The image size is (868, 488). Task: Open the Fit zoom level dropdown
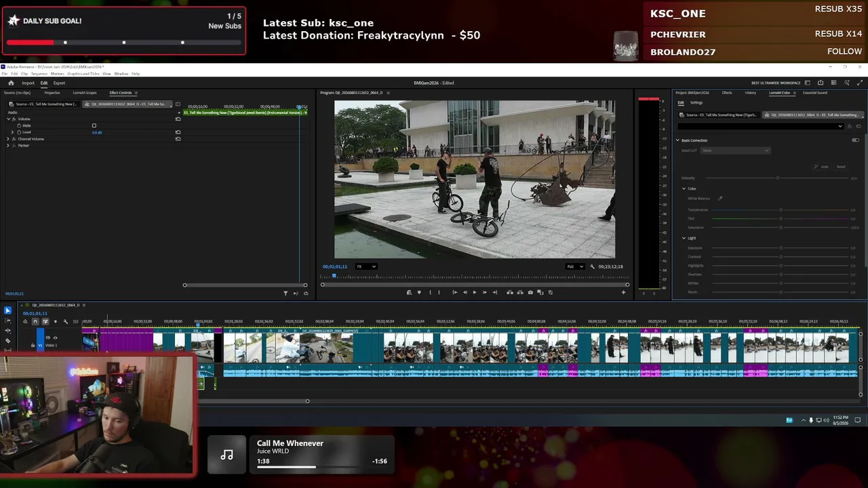[366, 266]
